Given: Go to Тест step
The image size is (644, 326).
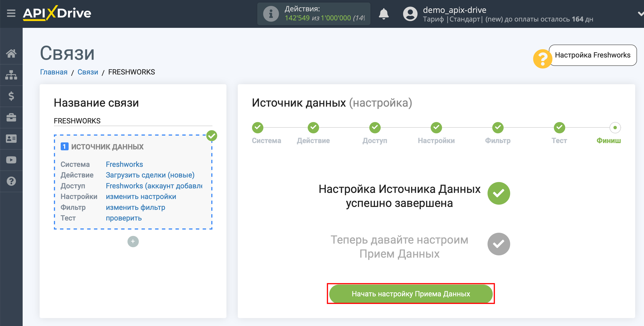Looking at the screenshot, I should click(x=559, y=127).
